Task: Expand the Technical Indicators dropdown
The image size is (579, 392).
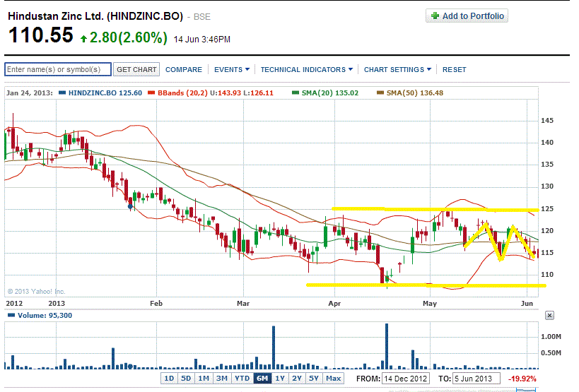Action: [x=307, y=70]
